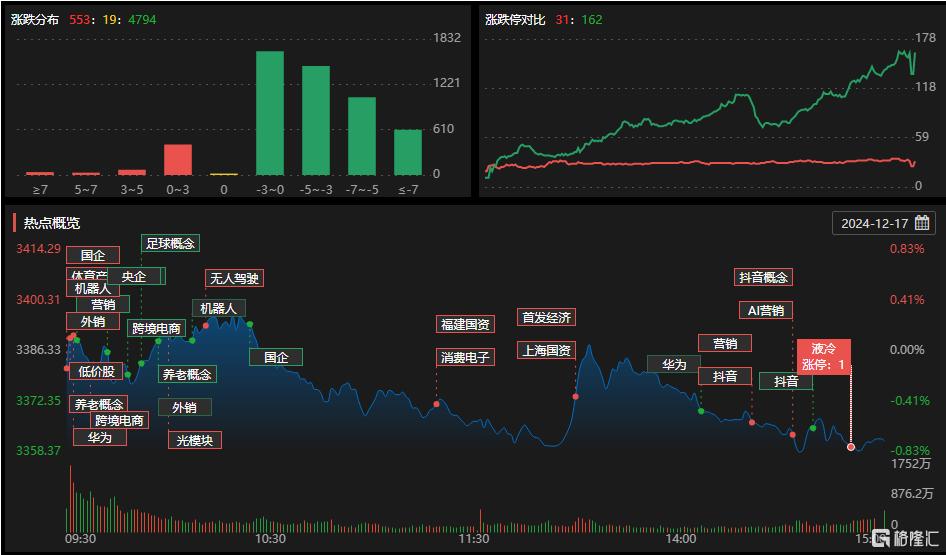This screenshot has width=946, height=555.
Task: Click the 低价股 hotspot label
Action: pos(96,372)
